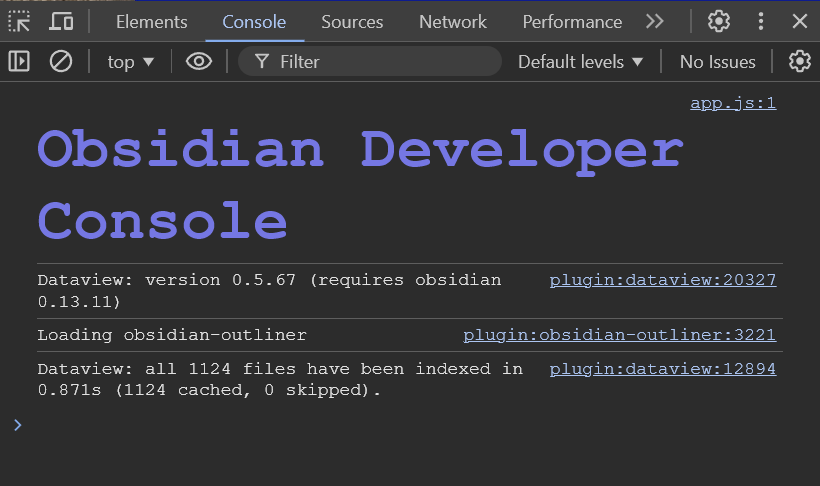This screenshot has height=486, width=820.
Task: Open the plugin:dataview:20327 source link
Action: pos(663,280)
